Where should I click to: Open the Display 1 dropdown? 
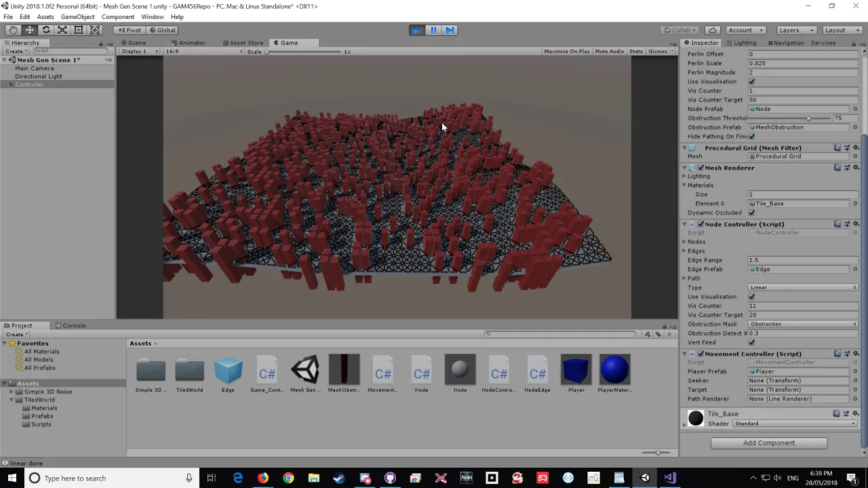click(x=140, y=52)
